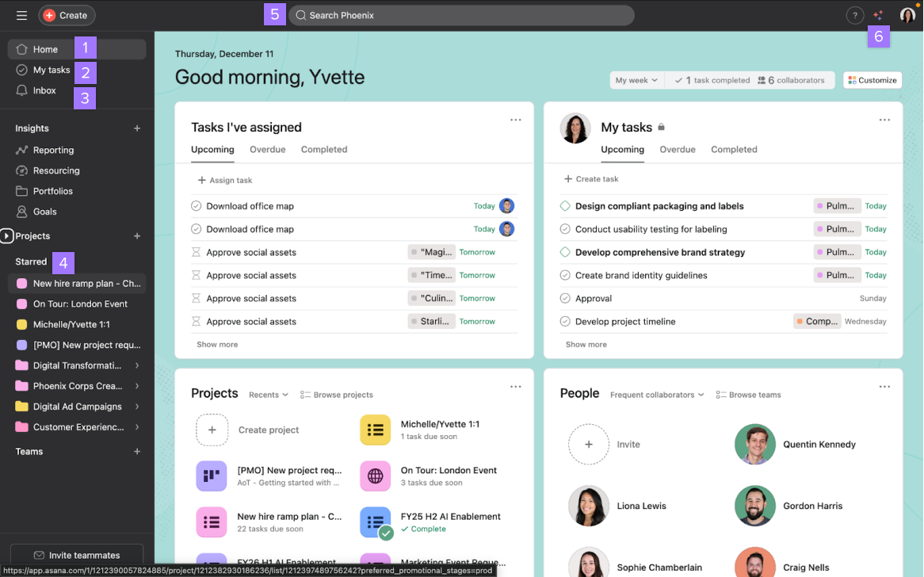Image resolution: width=924 pixels, height=577 pixels.
Task: Open the My week dropdown
Action: [636, 80]
